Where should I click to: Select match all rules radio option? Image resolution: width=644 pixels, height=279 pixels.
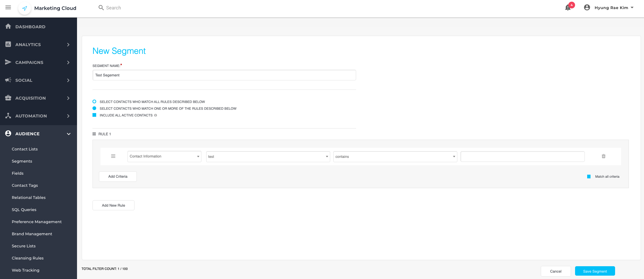(x=94, y=102)
